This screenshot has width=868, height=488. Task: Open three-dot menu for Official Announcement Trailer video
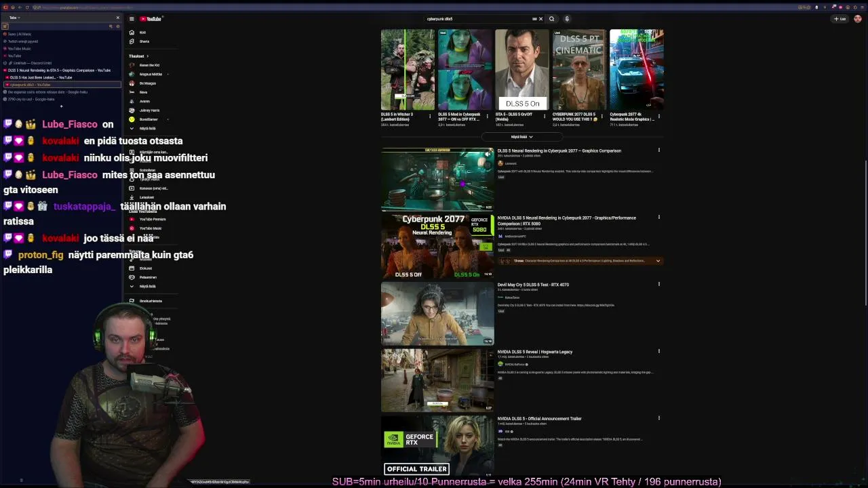click(659, 418)
